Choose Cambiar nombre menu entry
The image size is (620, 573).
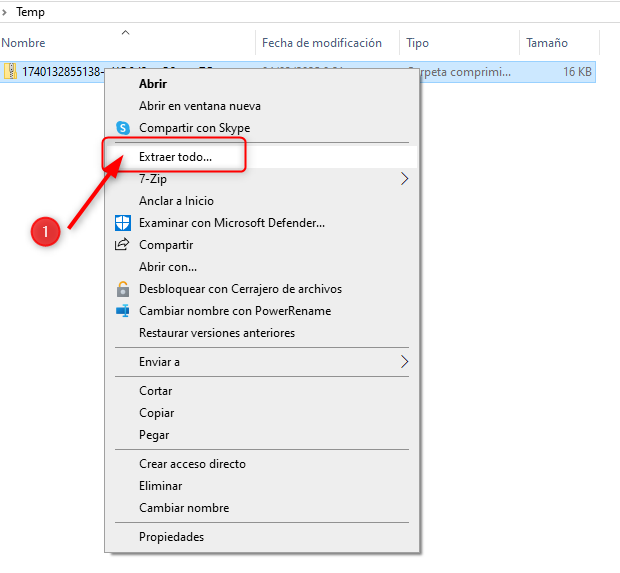183,508
